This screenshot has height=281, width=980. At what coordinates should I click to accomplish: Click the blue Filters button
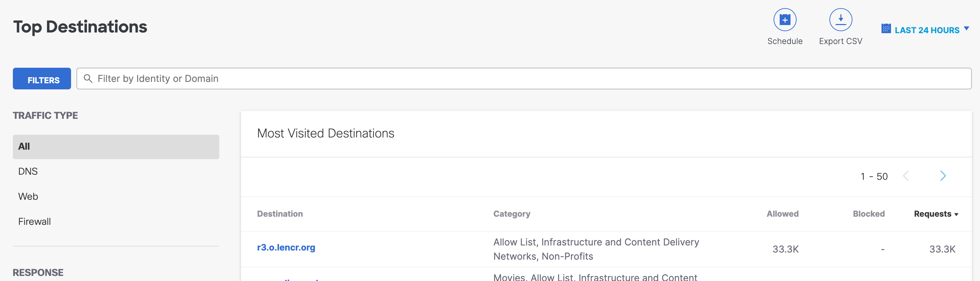click(42, 79)
